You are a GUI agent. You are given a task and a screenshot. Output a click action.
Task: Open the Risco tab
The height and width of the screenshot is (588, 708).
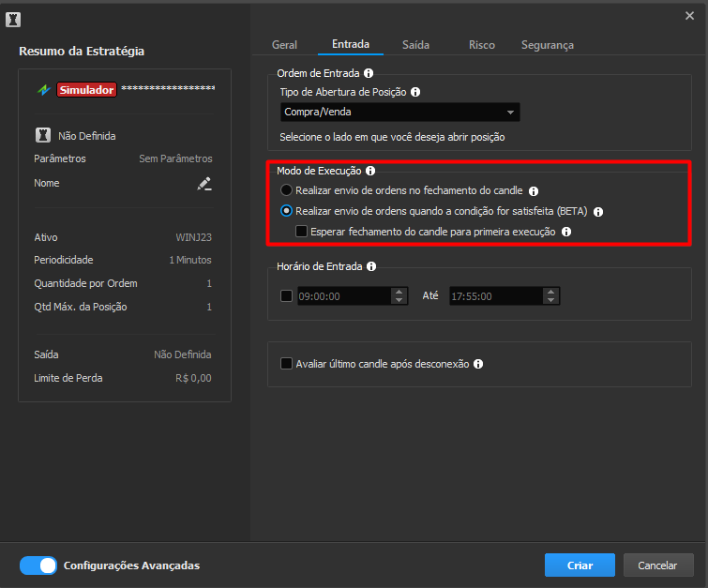click(x=482, y=45)
